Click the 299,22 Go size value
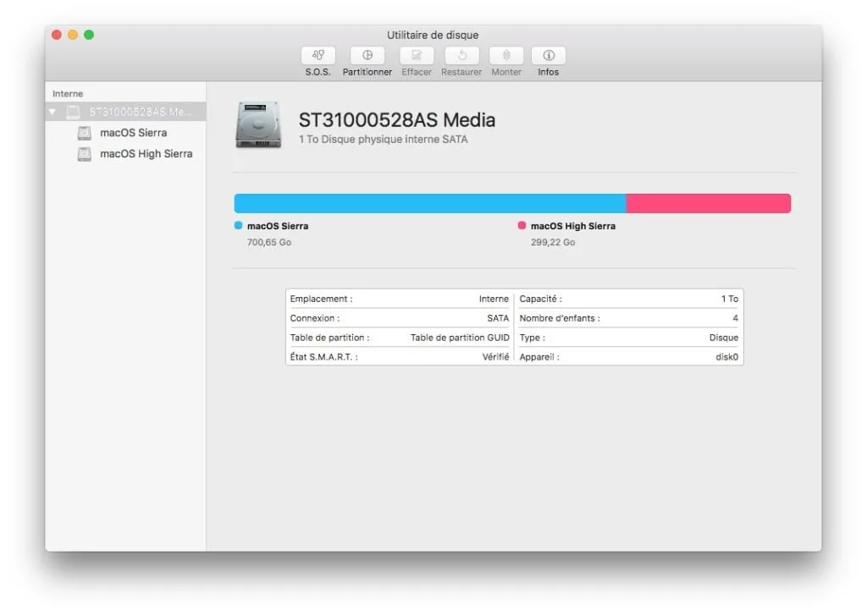The height and width of the screenshot is (616, 867). click(553, 242)
